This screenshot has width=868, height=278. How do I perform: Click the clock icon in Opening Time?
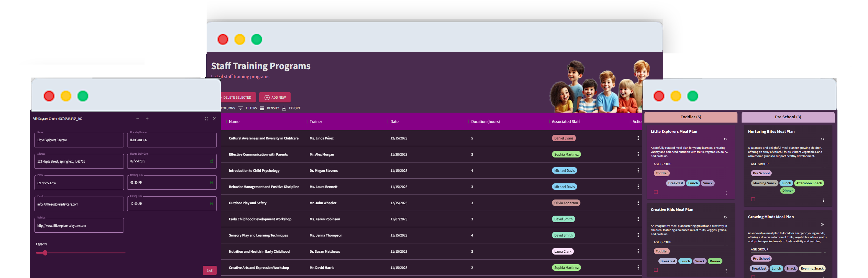[211, 182]
